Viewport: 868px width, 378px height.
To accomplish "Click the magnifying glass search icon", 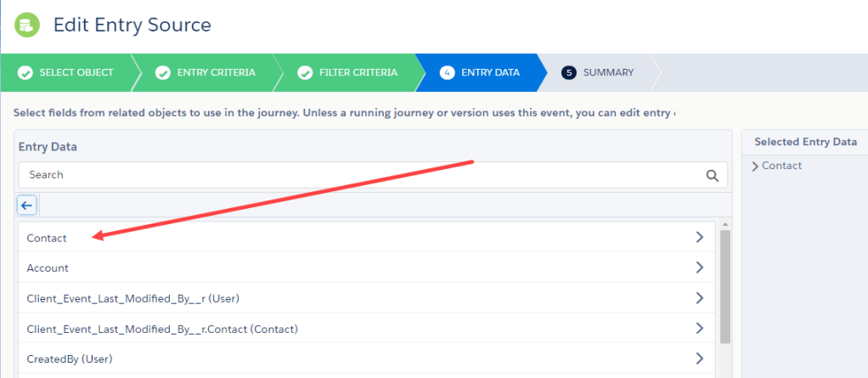I will [712, 175].
